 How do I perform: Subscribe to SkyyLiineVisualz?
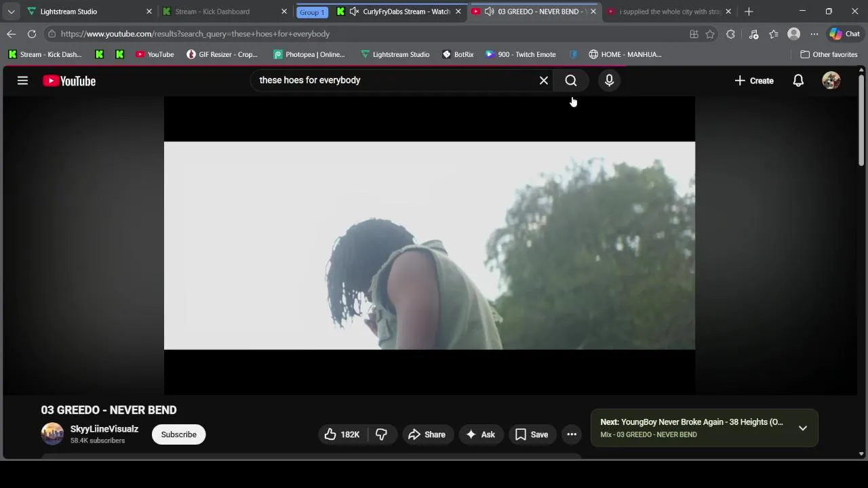[178, 434]
